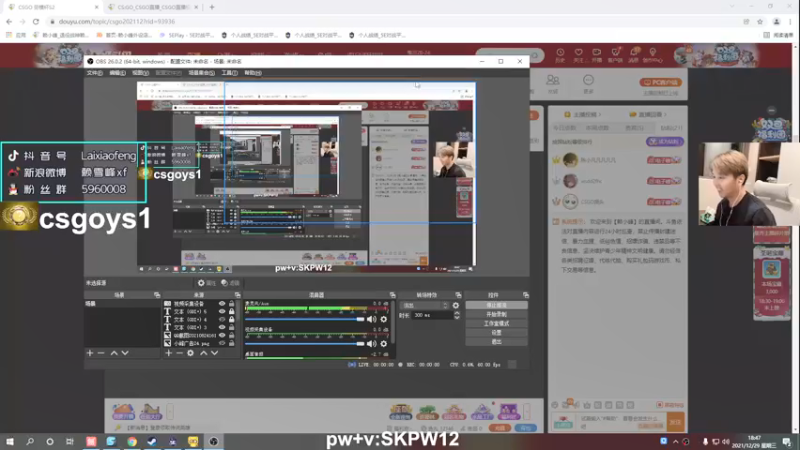800x450 pixels.
Task: Toggle lock on 视频采集设备 source
Action: click(232, 304)
